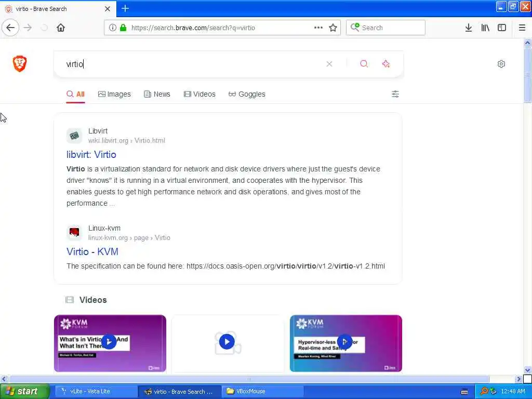Open the browser hamburger menu
This screenshot has width=532, height=399.
click(x=522, y=28)
